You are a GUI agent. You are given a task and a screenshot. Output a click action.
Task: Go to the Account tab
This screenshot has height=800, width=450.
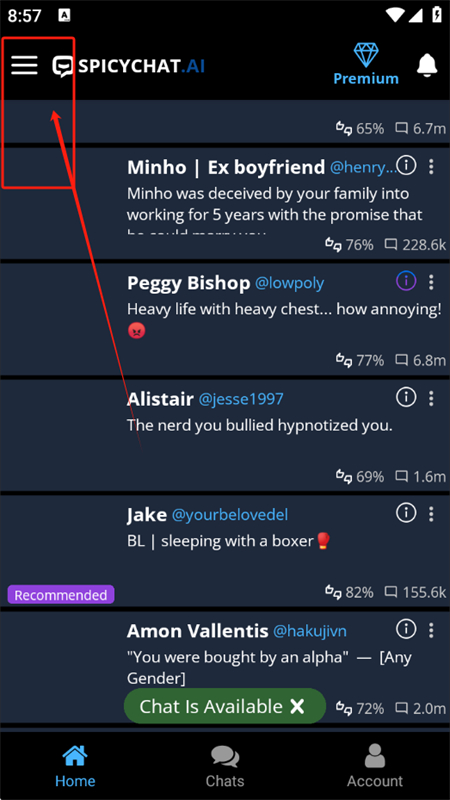point(375,766)
